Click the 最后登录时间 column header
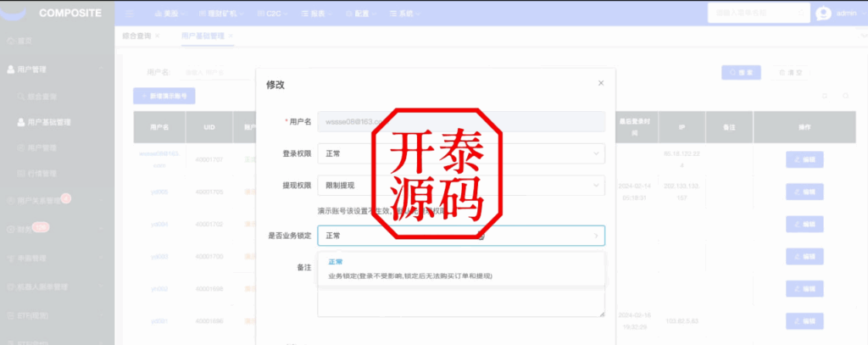 coord(636,127)
